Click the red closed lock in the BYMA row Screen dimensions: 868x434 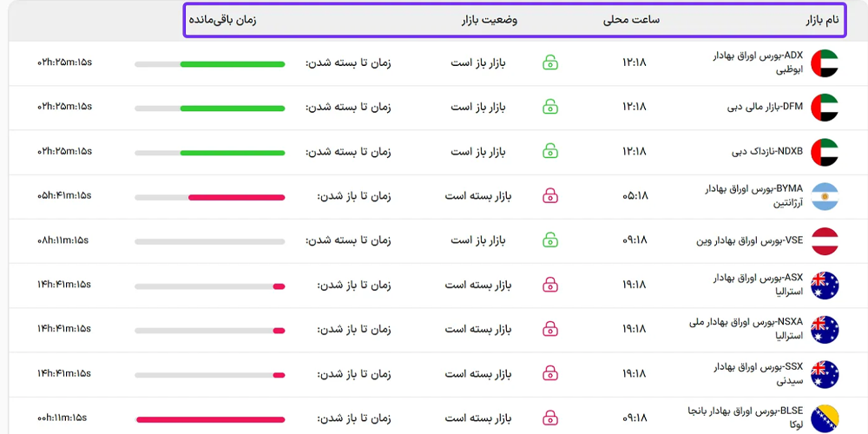pos(550,196)
